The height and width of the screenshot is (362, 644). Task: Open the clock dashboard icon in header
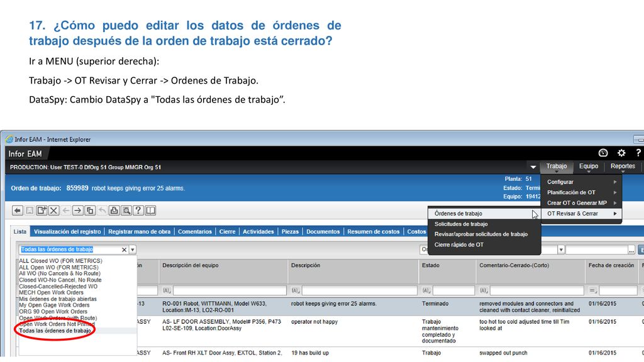click(603, 153)
